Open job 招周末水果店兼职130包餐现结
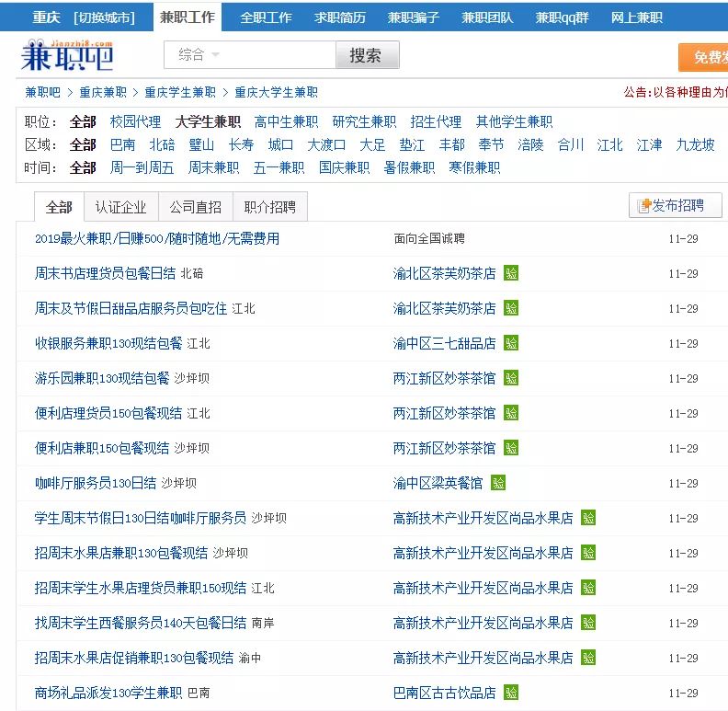The image size is (728, 711). pos(121,553)
